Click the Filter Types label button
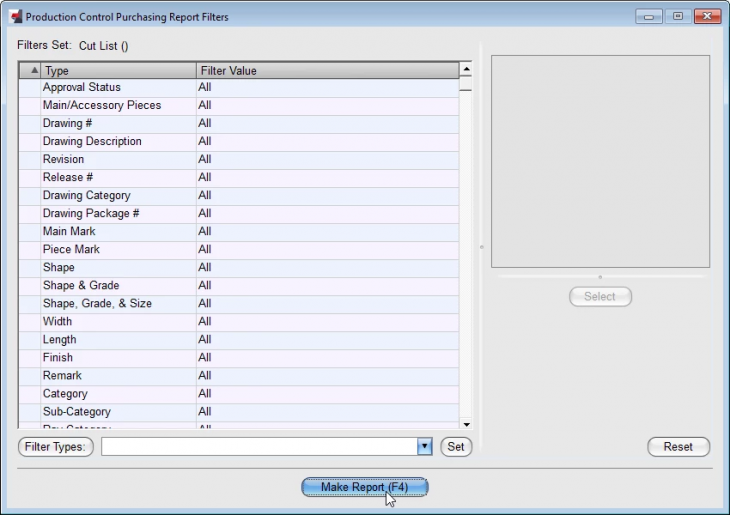The height and width of the screenshot is (515, 730). click(x=55, y=447)
